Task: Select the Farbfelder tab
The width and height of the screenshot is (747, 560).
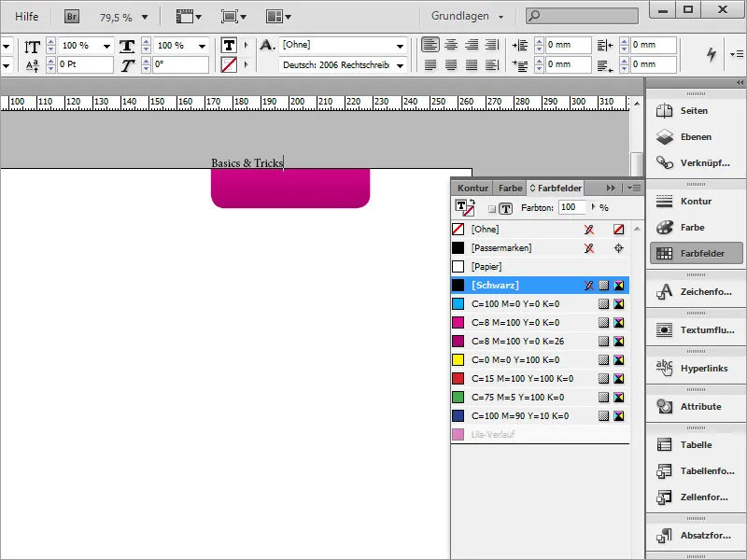Action: pos(556,189)
